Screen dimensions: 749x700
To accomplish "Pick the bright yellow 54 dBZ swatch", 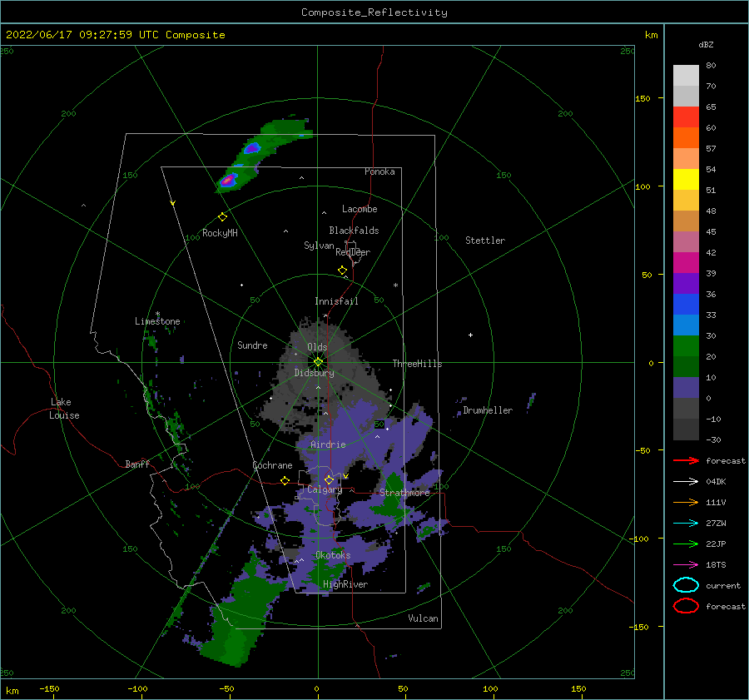I will point(686,179).
